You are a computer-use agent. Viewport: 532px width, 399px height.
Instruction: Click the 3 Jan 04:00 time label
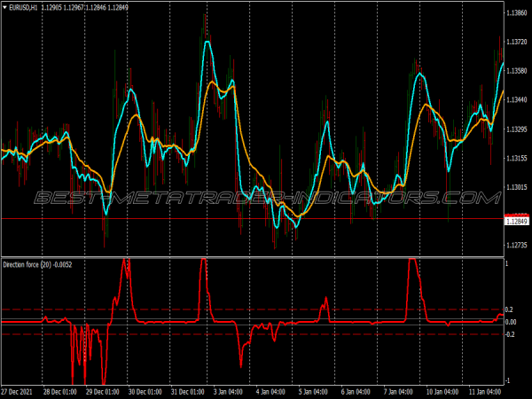[228, 392]
